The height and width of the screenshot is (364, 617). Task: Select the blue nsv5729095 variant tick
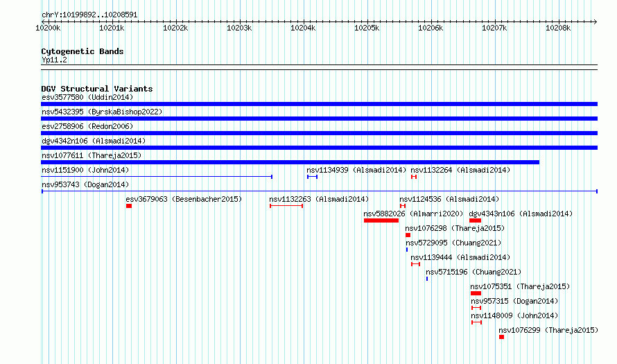pos(407,250)
